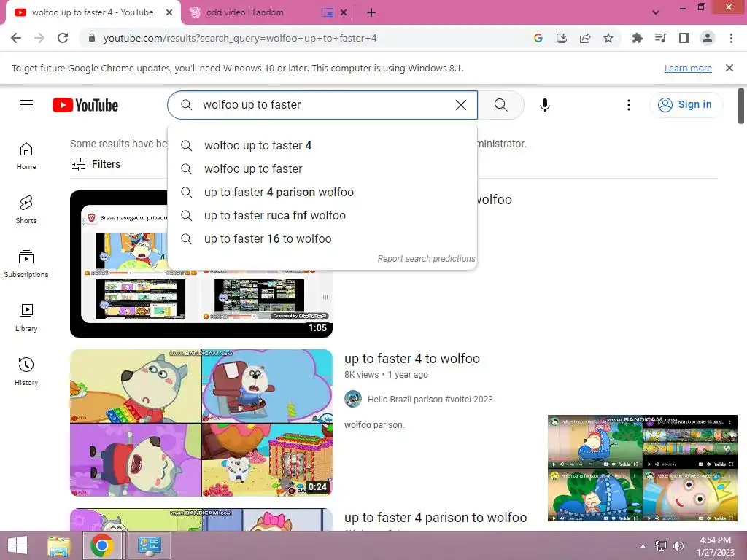Screen dimensions: 747x560
Task: Switch to the 'wolfoo up to faster 4 - YouTube' tab
Action: (x=93, y=12)
